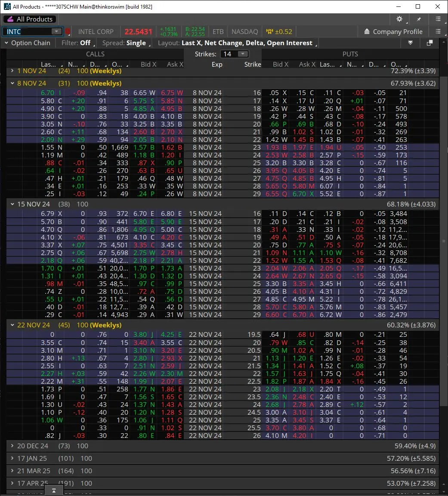Viewport: 448px width, 496px height.
Task: Click call bid 3.80 for 22 NOV 19.5 strike
Action: pos(144,335)
